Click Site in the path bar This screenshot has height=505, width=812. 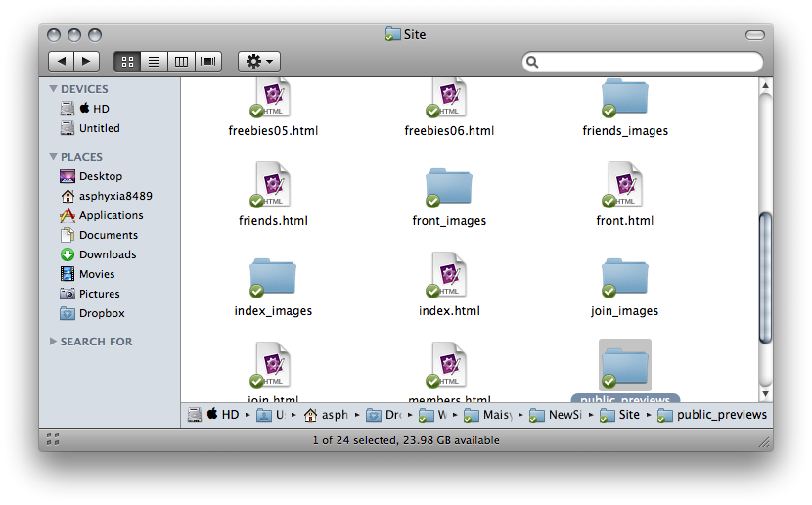click(620, 415)
